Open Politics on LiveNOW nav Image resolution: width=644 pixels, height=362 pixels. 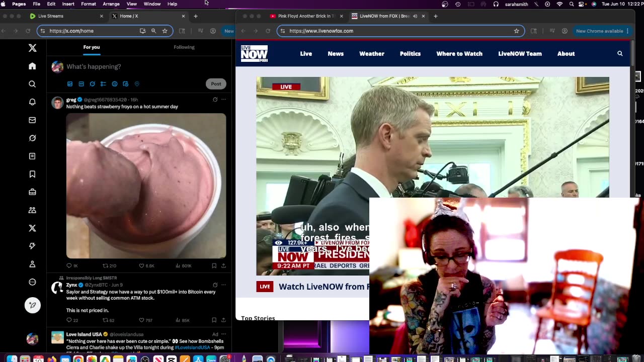(x=410, y=53)
